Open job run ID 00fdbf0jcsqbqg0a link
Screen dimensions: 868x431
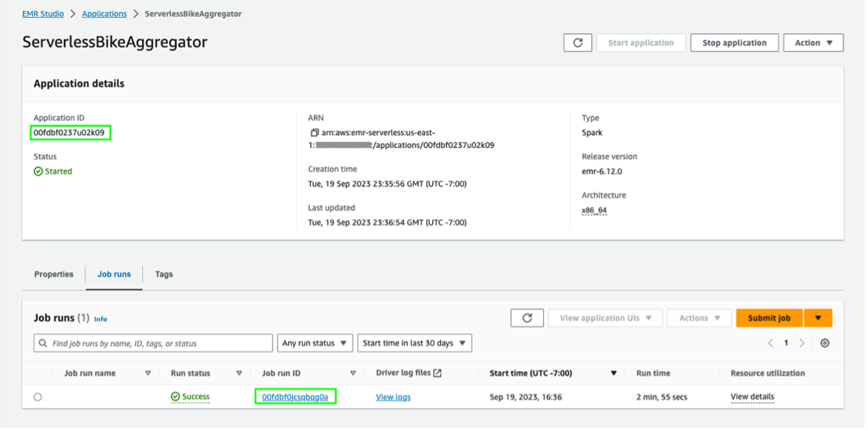(295, 397)
